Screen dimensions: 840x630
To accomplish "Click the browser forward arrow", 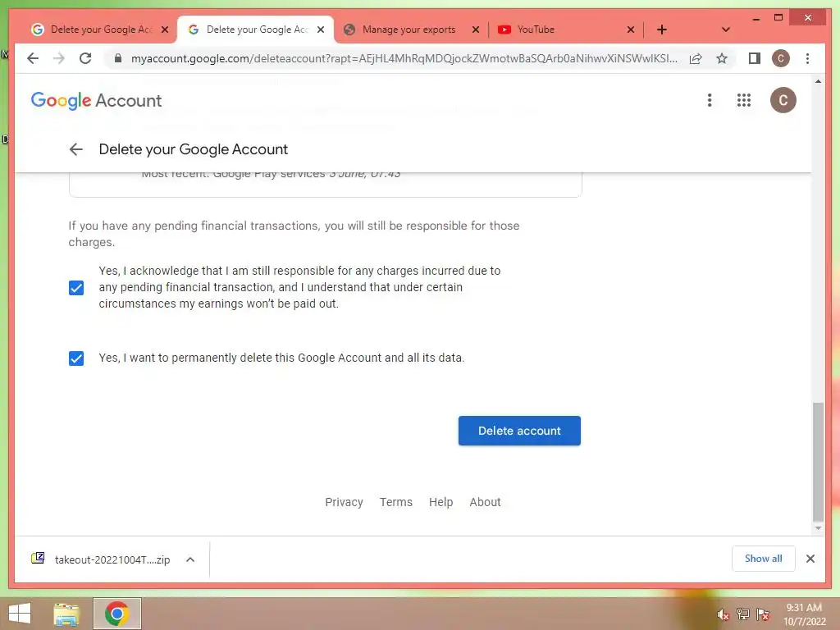I will [59, 58].
